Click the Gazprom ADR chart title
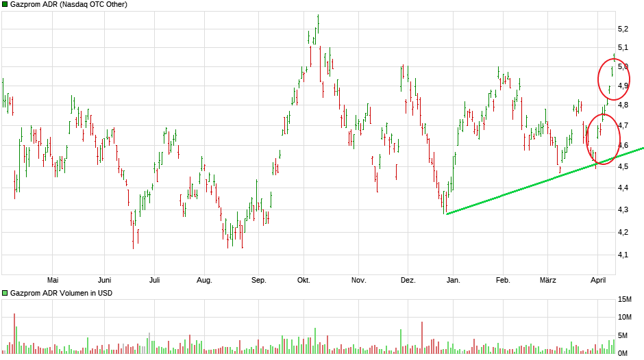 tap(69, 5)
